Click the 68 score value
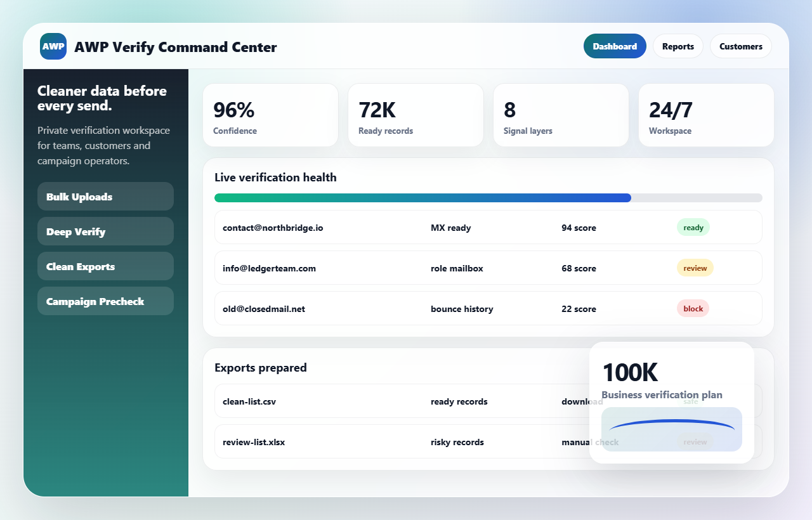Image resolution: width=812 pixels, height=520 pixels. tap(579, 268)
